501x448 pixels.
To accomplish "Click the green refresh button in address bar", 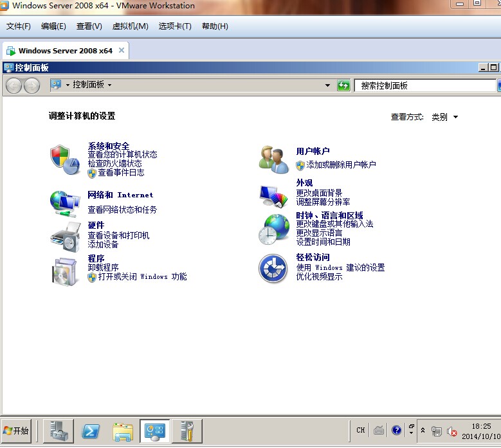I will pyautogui.click(x=343, y=85).
